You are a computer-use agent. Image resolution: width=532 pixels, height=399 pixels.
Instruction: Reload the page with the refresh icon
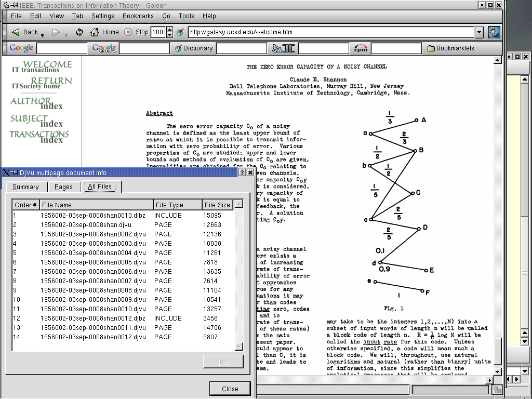pos(79,32)
